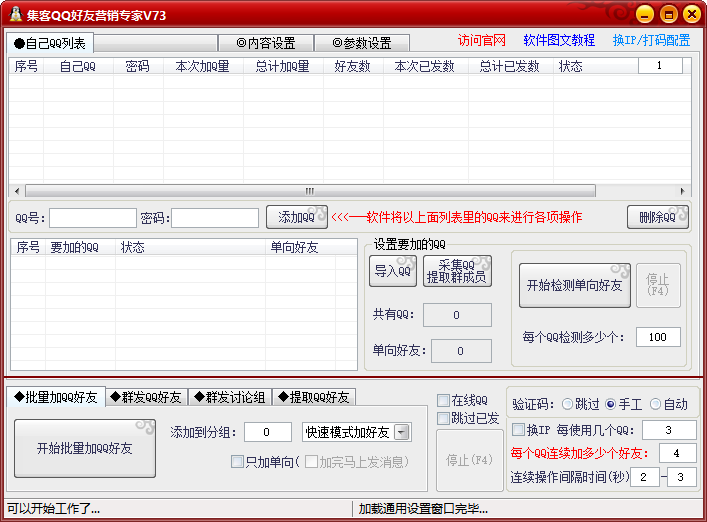Select the 提取QQ好友 tab

coord(314,397)
